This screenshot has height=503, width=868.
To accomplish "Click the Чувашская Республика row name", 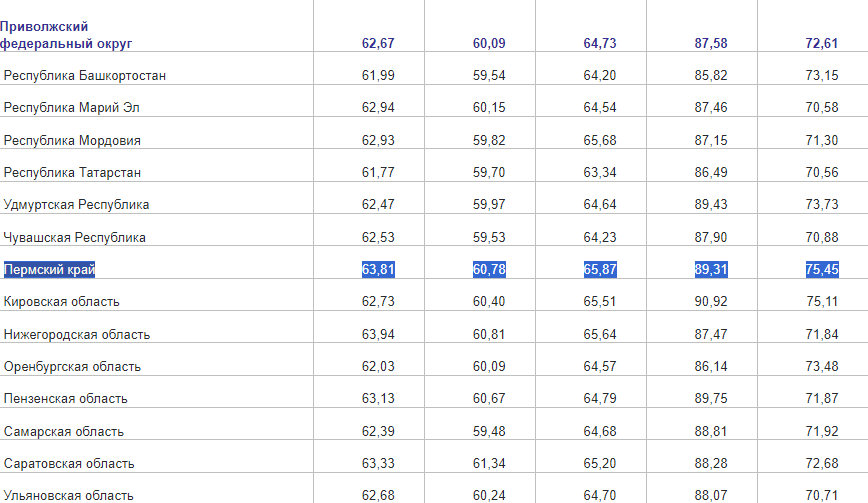I will pos(75,238).
